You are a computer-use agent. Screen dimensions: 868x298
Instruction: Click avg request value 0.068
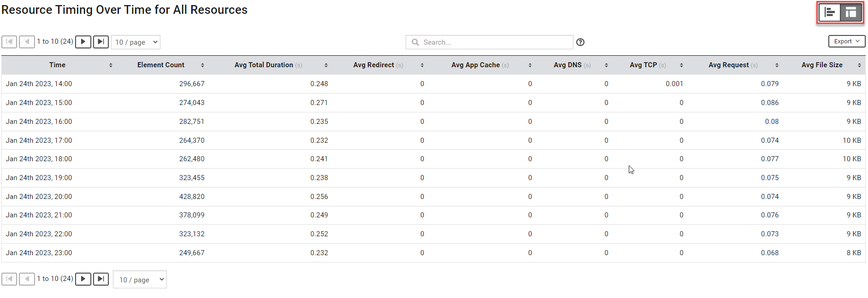pyautogui.click(x=770, y=253)
